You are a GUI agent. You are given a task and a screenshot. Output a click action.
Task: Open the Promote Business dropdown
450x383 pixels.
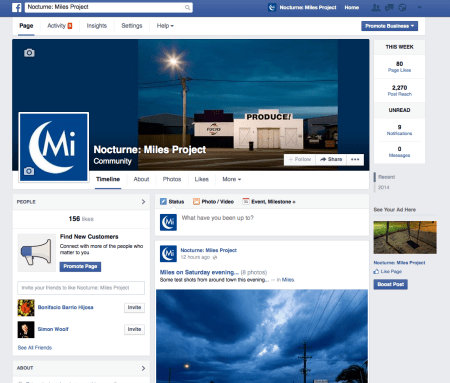(389, 26)
